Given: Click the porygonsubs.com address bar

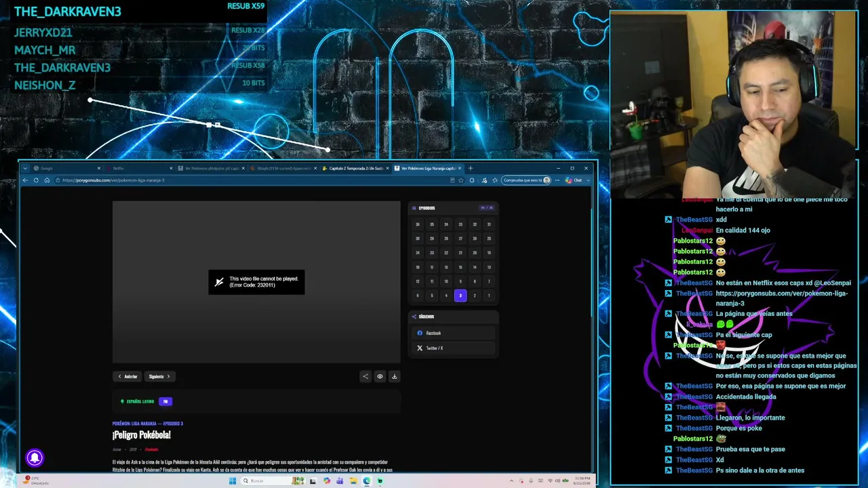Looking at the screenshot, I should click(x=251, y=180).
